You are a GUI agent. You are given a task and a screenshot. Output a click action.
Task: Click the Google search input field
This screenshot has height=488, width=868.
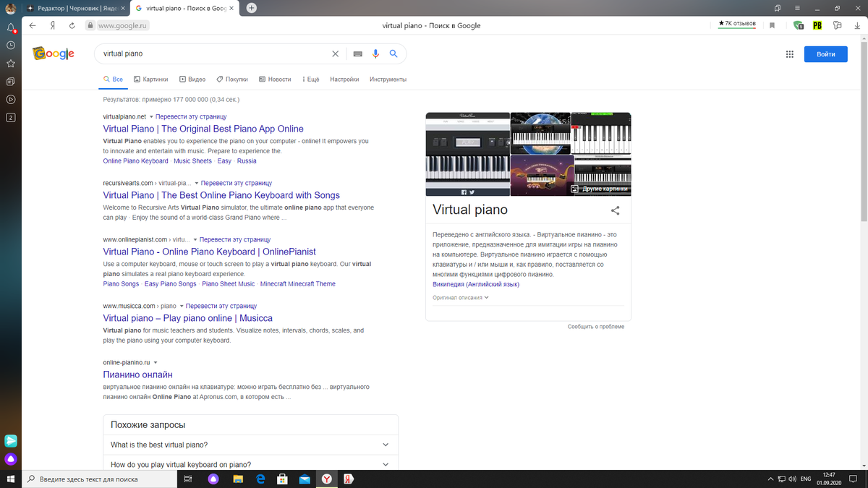[x=216, y=53]
